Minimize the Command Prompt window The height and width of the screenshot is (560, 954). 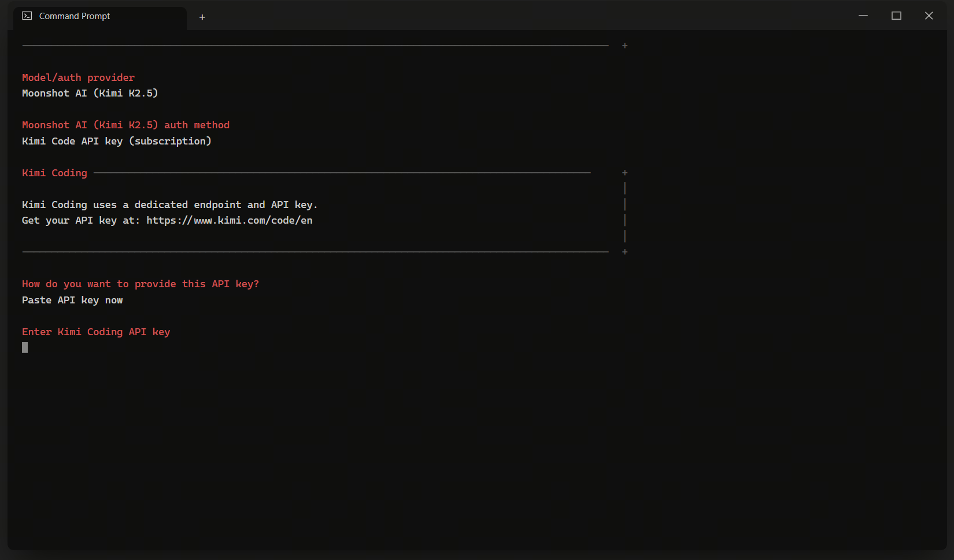pyautogui.click(x=863, y=16)
